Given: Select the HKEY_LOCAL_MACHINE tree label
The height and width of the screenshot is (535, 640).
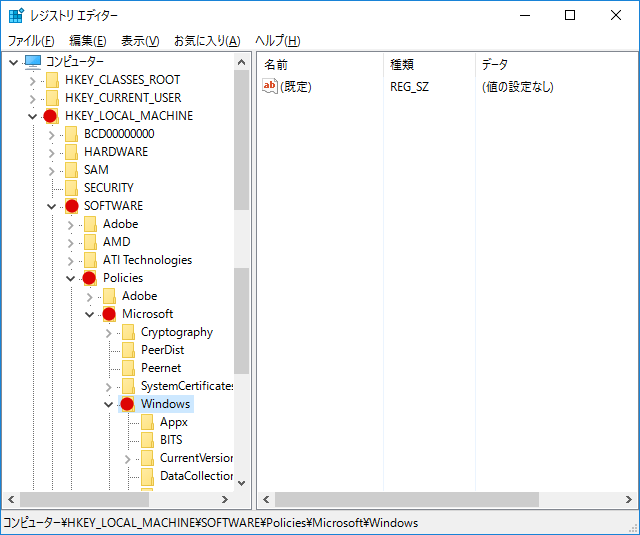Looking at the screenshot, I should coord(129,116).
